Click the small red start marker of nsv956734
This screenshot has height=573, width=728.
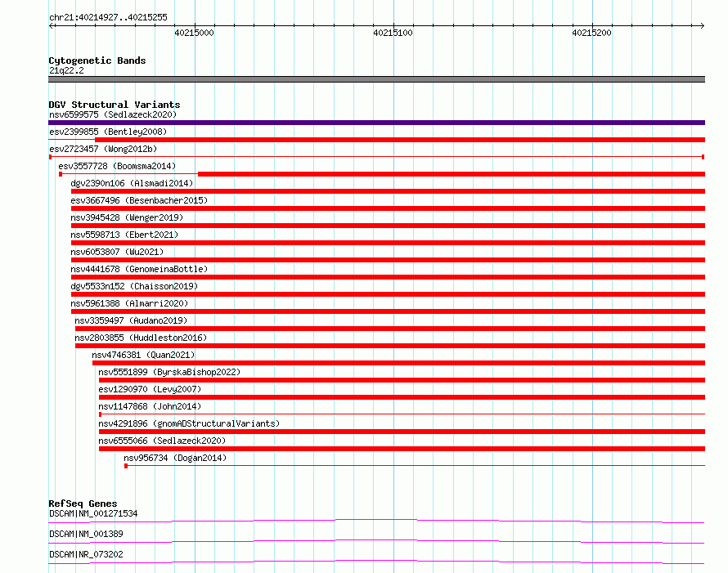126,466
